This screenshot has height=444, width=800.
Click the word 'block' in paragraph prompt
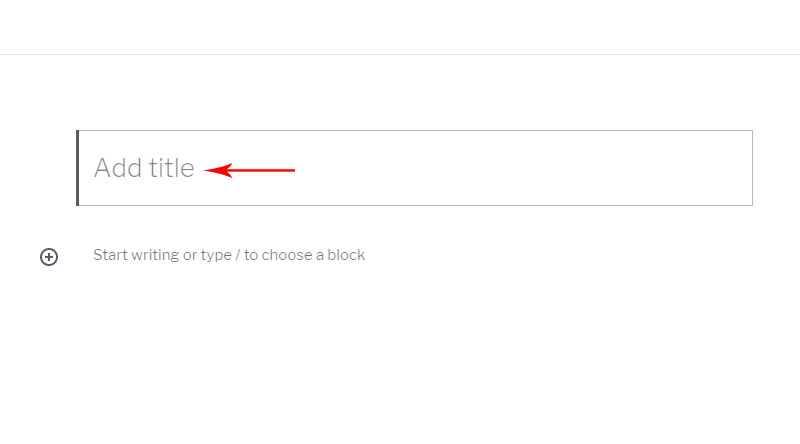346,255
